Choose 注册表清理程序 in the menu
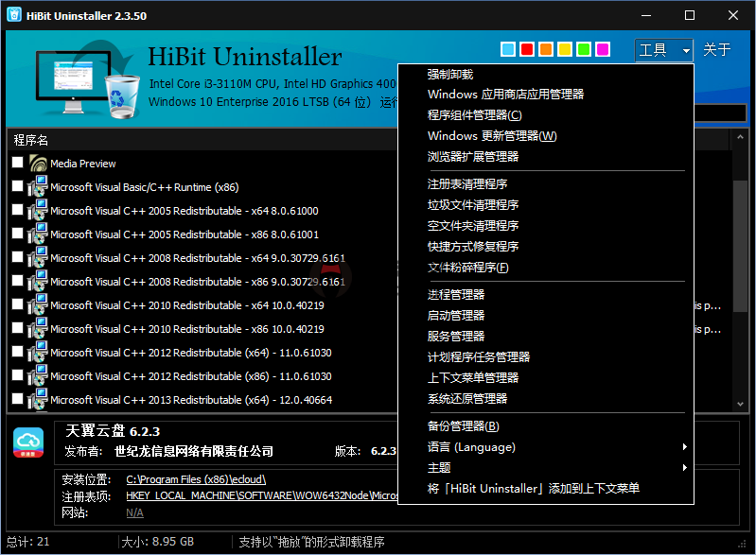This screenshot has width=756, height=555. (x=467, y=183)
